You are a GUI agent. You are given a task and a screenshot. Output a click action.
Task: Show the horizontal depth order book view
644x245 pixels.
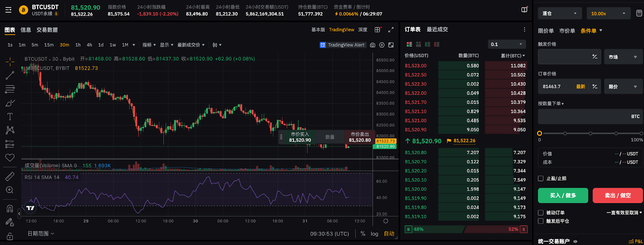coord(419,44)
